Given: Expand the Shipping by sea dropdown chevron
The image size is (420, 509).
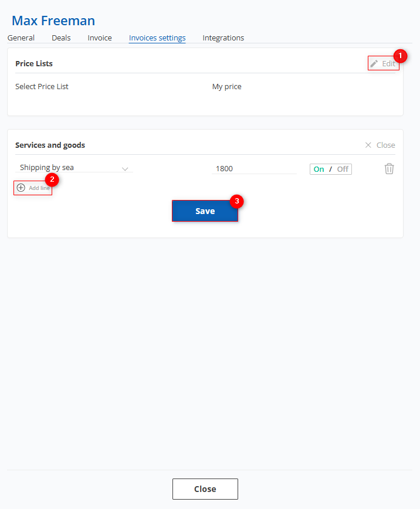Looking at the screenshot, I should click(125, 169).
